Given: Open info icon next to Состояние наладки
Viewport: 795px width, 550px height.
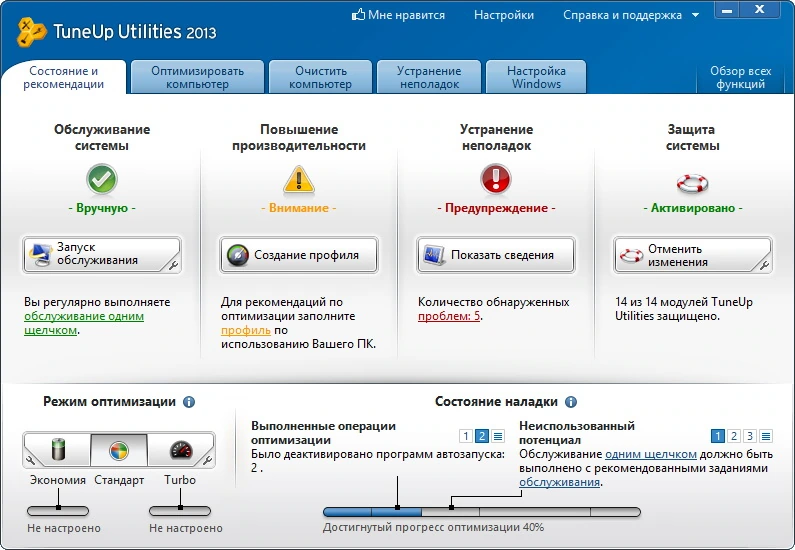Looking at the screenshot, I should [x=571, y=402].
